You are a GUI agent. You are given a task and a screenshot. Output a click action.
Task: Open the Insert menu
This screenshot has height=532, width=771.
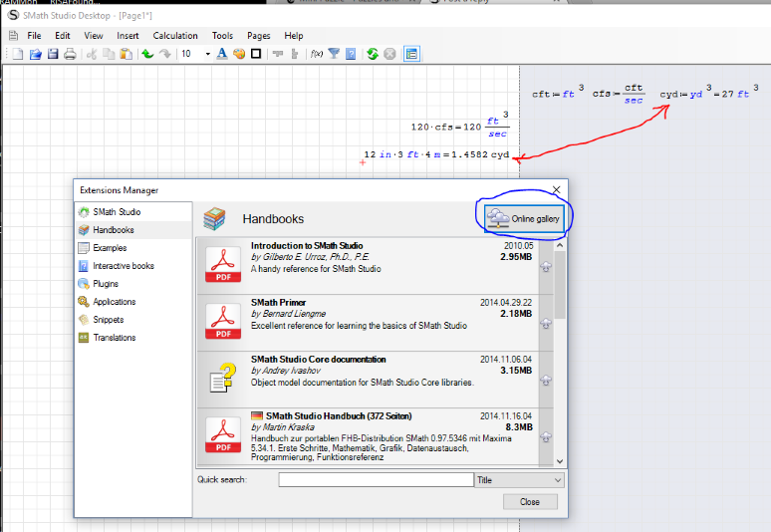click(x=128, y=36)
